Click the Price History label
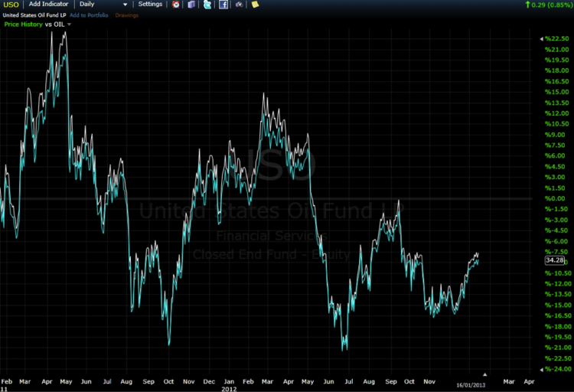 pyautogui.click(x=24, y=24)
